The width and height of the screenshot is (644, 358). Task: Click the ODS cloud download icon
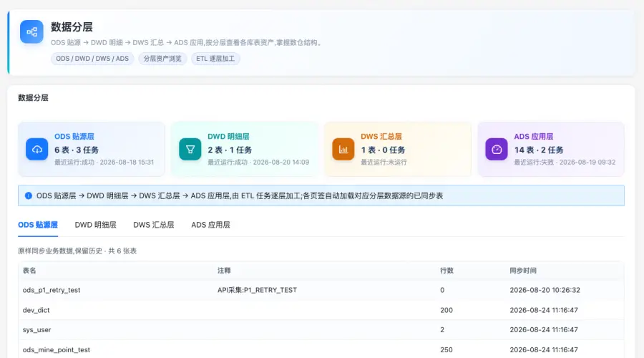pyautogui.click(x=37, y=149)
